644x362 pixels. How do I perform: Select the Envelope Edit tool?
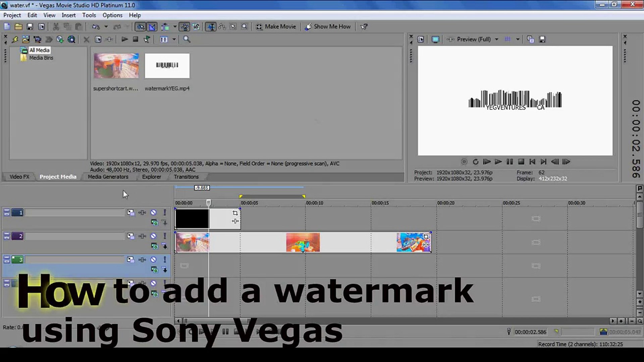pyautogui.click(x=222, y=26)
